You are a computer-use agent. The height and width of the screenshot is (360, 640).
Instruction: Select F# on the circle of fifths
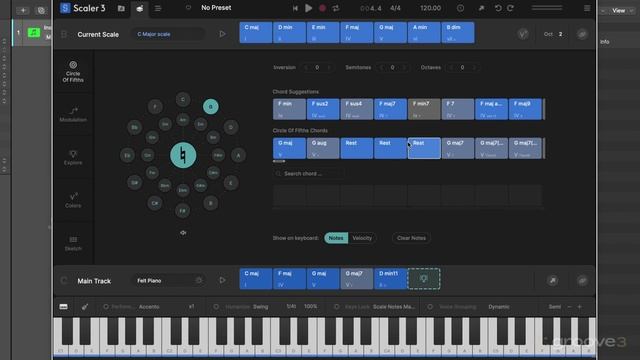point(182,211)
